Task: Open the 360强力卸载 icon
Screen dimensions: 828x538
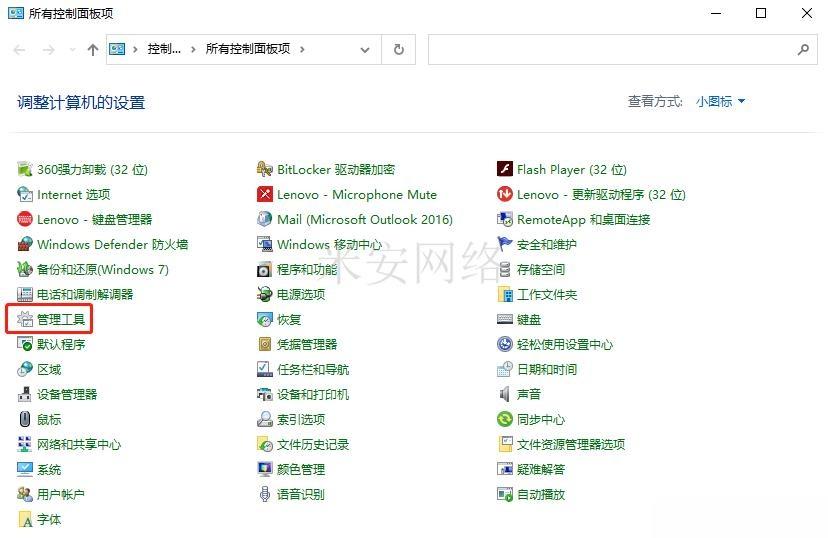Action: click(x=25, y=169)
